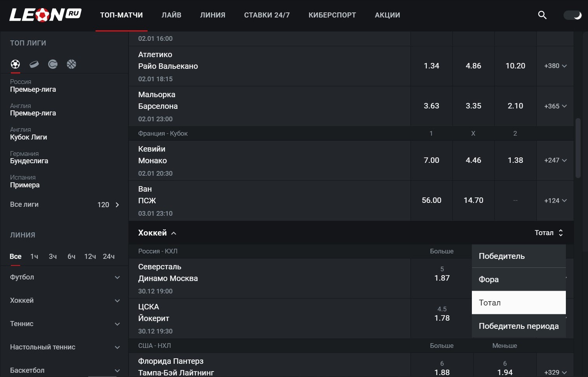This screenshot has width=588, height=377.
Task: Expand the Футбол sidebar category
Action: 64,277
